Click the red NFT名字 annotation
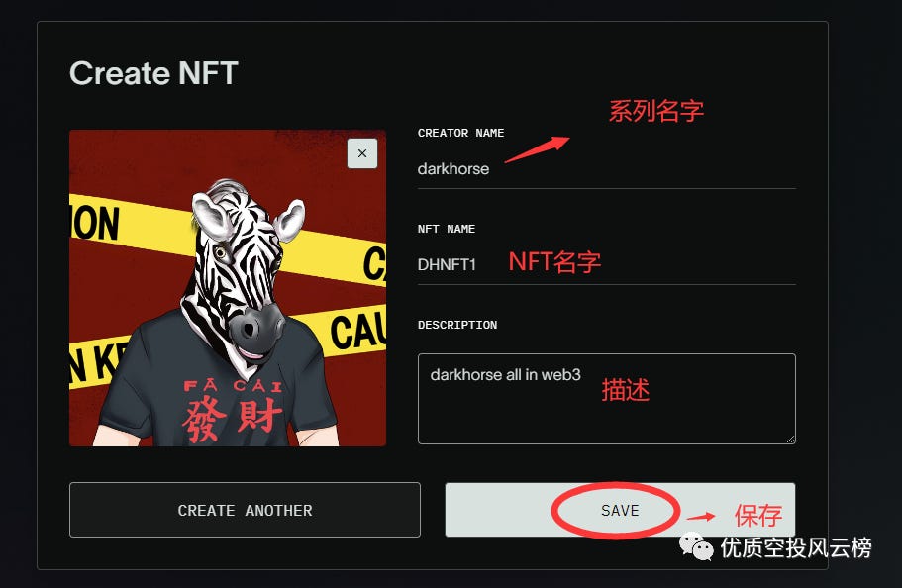 (x=554, y=262)
